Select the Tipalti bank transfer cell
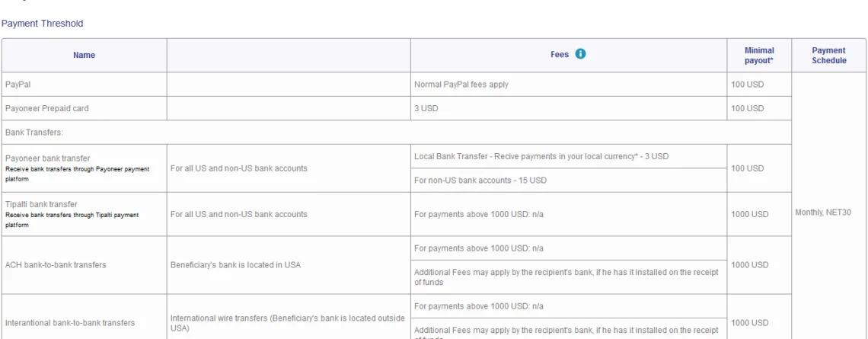Image resolution: width=868 pixels, height=339 pixels. [85, 214]
